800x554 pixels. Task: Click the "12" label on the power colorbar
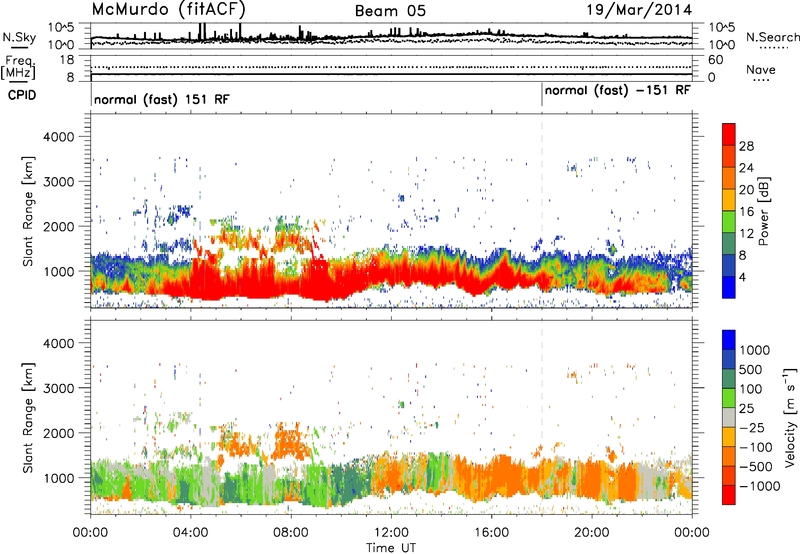coord(746,234)
